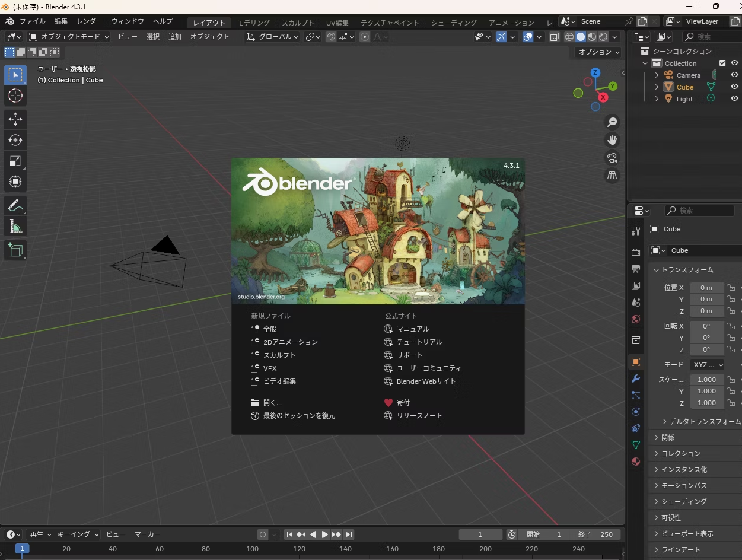Jump to the timeline start frame
This screenshot has height=560, width=742.
tap(289, 534)
